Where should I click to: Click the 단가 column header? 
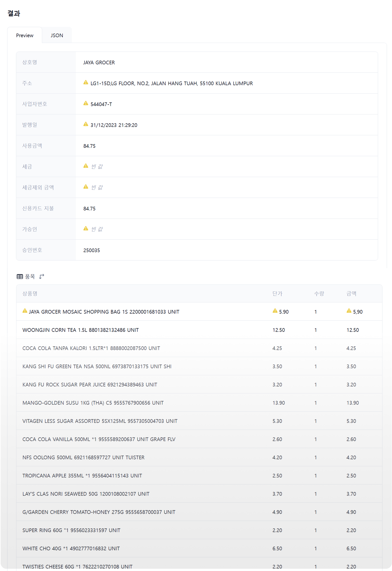click(278, 294)
